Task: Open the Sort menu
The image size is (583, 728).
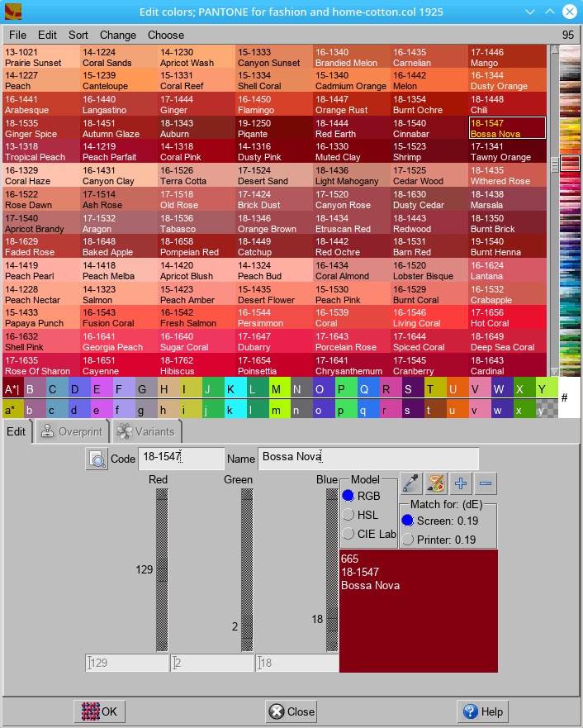Action: (78, 35)
